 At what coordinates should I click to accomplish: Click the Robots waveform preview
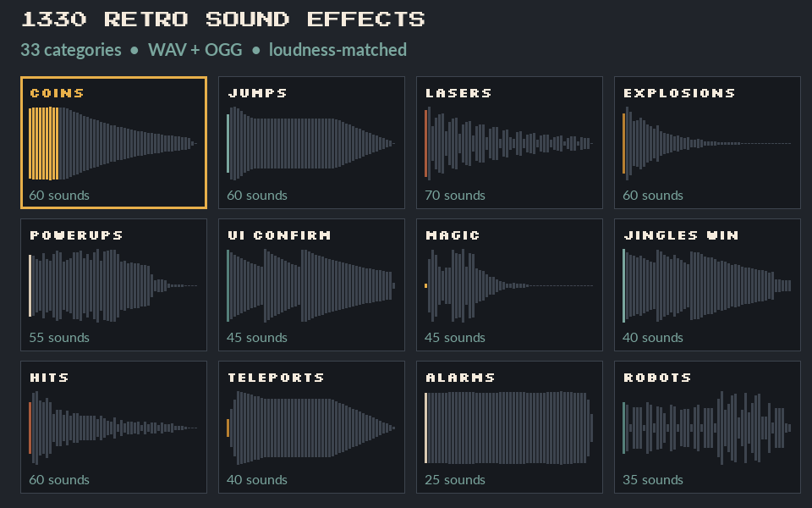(x=706, y=428)
